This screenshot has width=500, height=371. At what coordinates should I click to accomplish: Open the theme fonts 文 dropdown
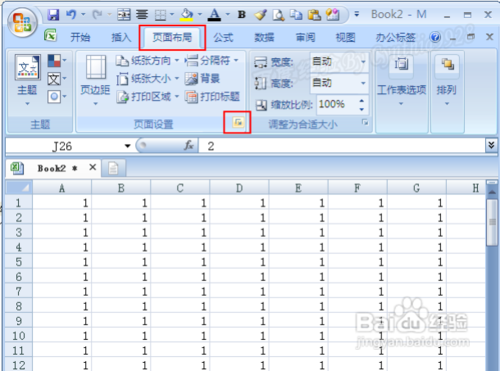57,79
